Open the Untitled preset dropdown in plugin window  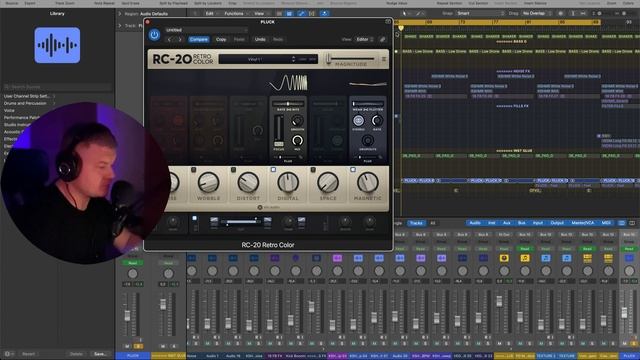(x=206, y=30)
